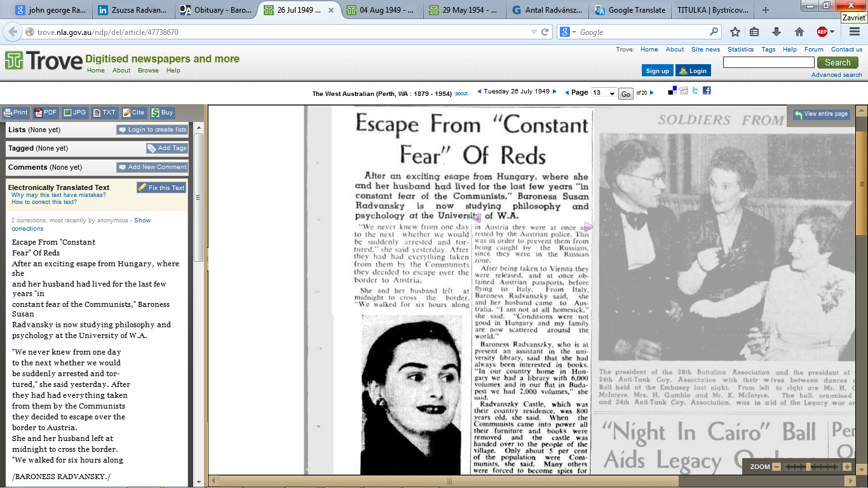
Task: Bookmark this page with star icon
Action: [735, 32]
